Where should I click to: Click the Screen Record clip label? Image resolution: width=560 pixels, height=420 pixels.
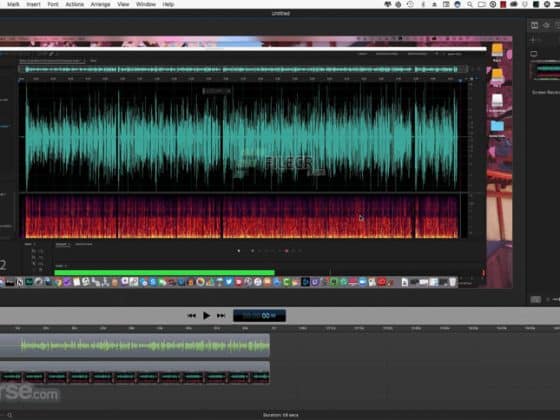click(x=546, y=92)
